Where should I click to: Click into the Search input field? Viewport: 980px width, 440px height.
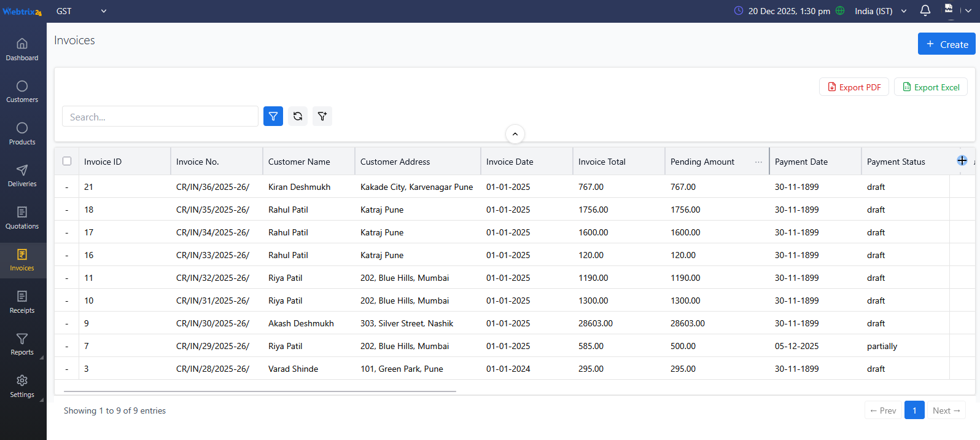click(160, 117)
